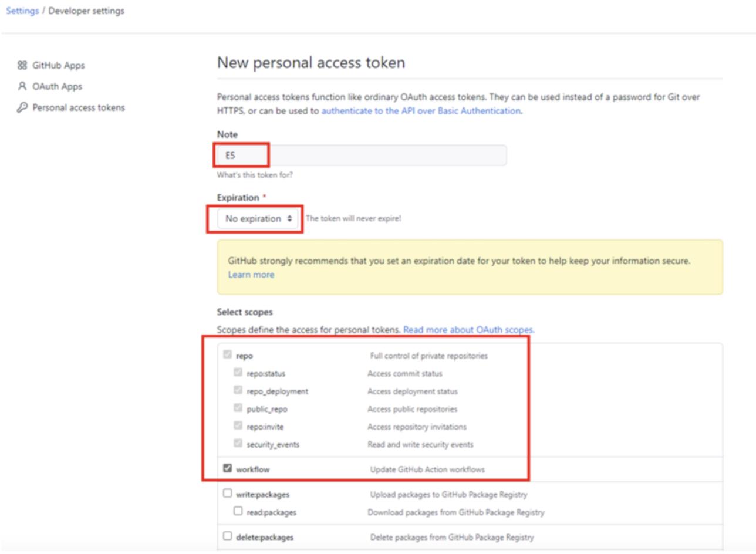Open the authenticate to the API link
This screenshot has height=554, width=756.
tap(420, 110)
